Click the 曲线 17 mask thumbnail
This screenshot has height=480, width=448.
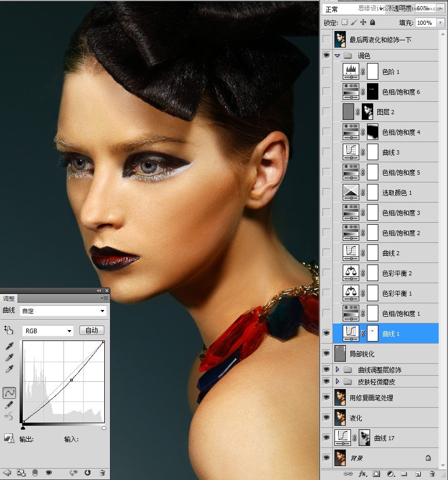364,438
